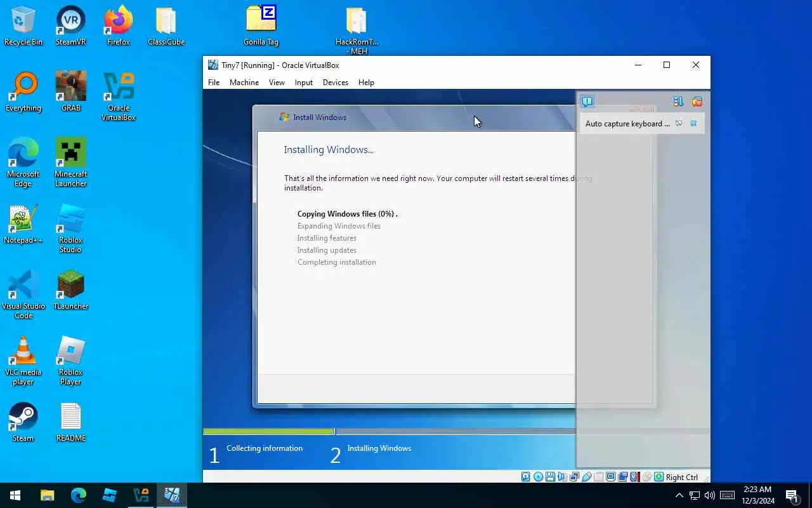Select the Firefox desktop shortcut
The image size is (812, 508).
pyautogui.click(x=119, y=26)
